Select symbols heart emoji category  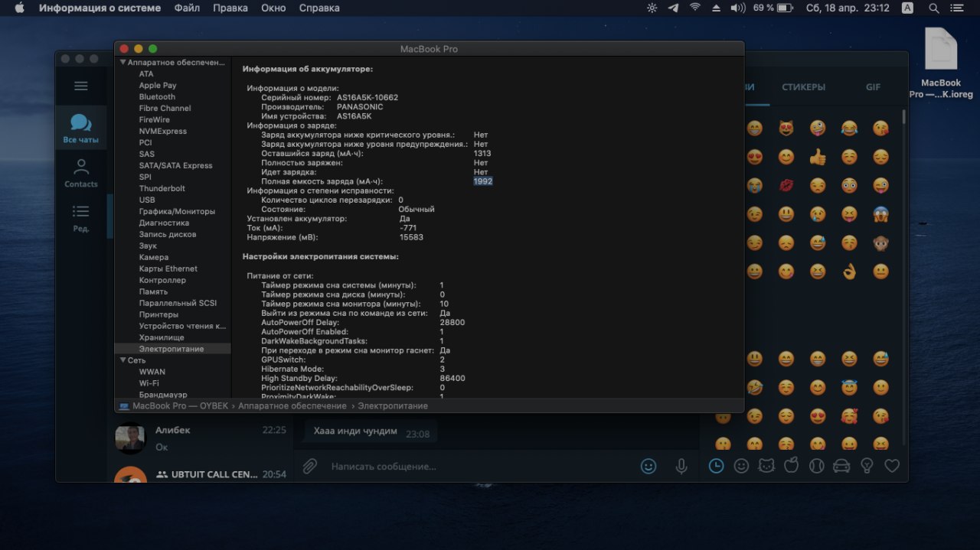point(892,465)
